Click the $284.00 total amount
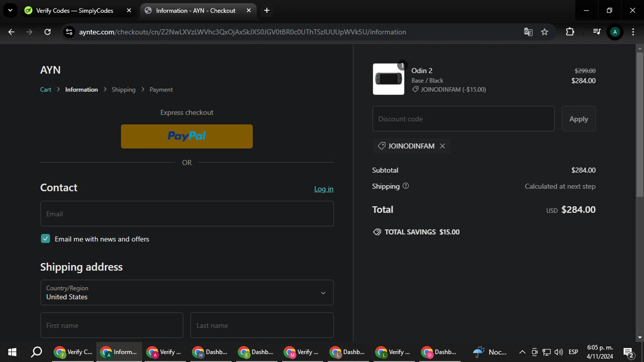 pos(578,210)
